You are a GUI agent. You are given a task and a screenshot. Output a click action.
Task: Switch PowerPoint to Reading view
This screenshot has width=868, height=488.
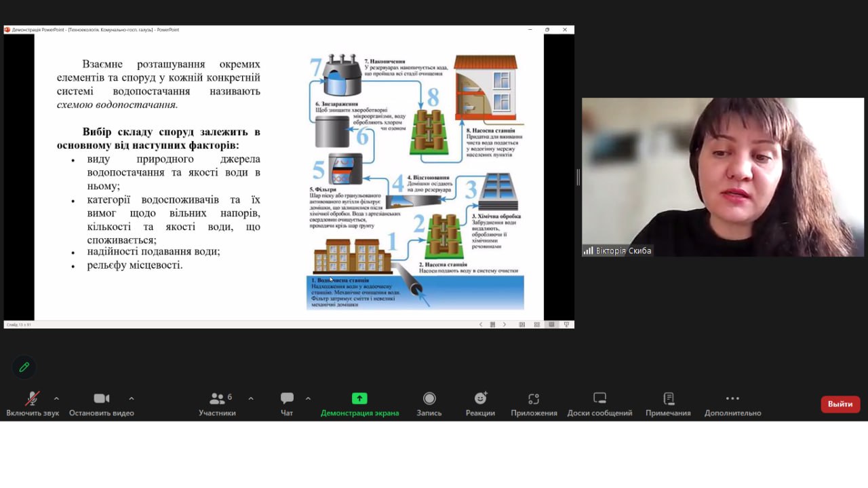(x=551, y=324)
